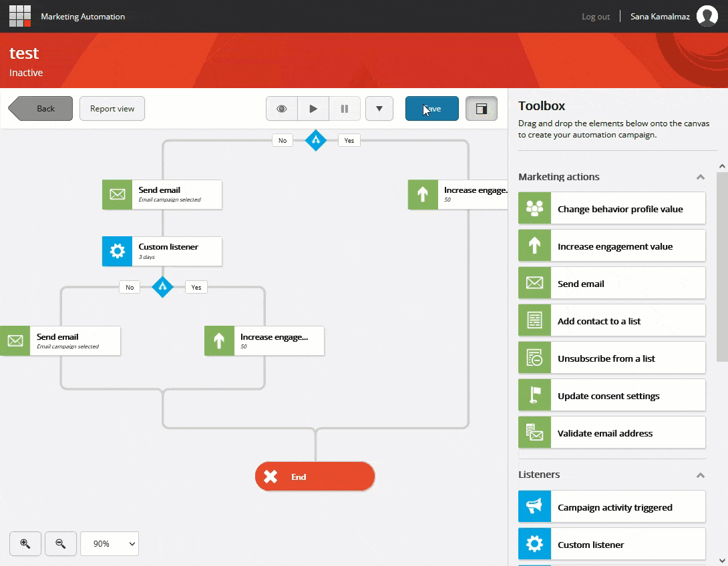Pick the Unsubscribe from a list icon
This screenshot has width=728, height=566.
535,358
